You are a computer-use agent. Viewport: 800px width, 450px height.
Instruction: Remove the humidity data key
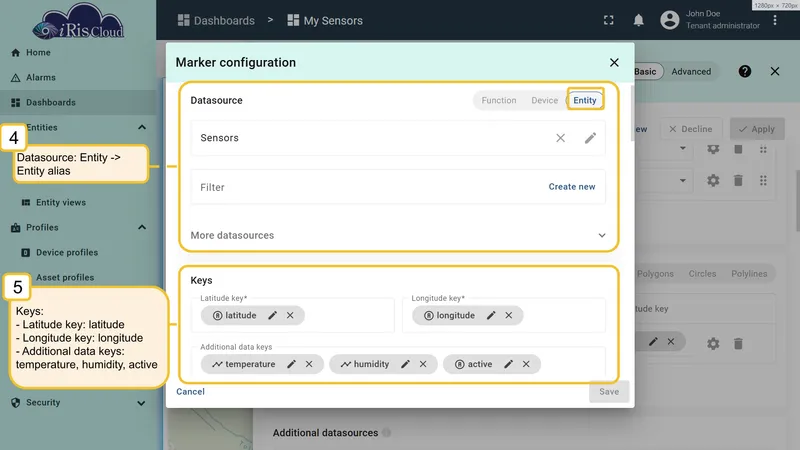pyautogui.click(x=423, y=364)
